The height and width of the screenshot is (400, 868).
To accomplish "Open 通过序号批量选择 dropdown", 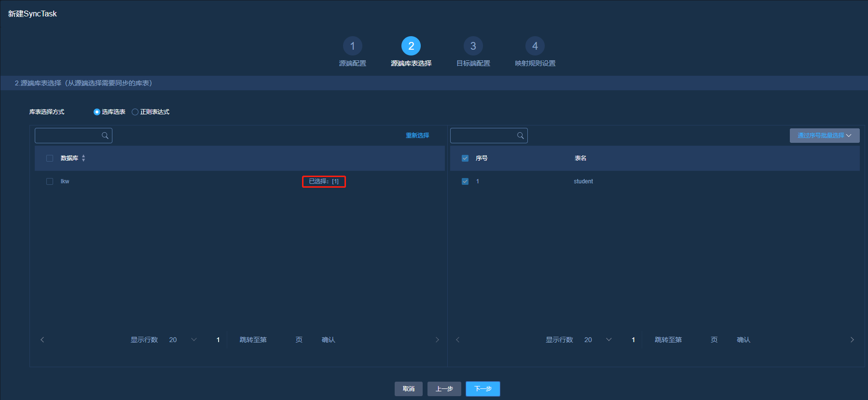I will coord(824,136).
